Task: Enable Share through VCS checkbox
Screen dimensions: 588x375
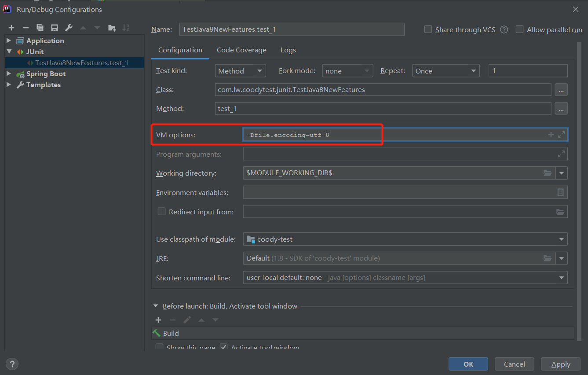Action: [428, 29]
